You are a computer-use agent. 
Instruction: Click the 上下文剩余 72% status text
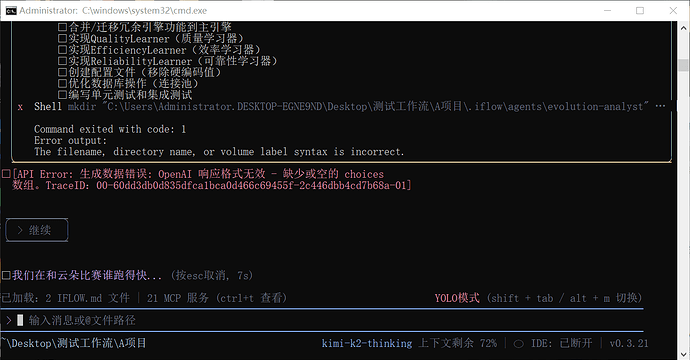(x=458, y=343)
